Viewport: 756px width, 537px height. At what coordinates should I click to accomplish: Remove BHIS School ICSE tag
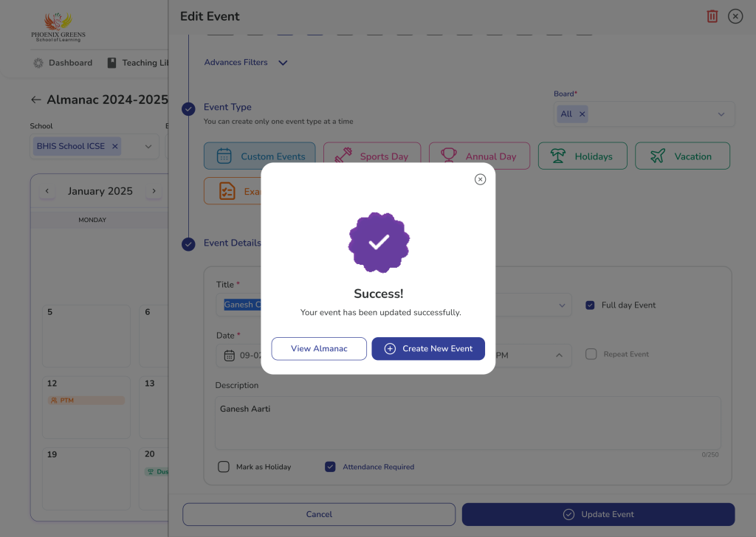point(114,146)
